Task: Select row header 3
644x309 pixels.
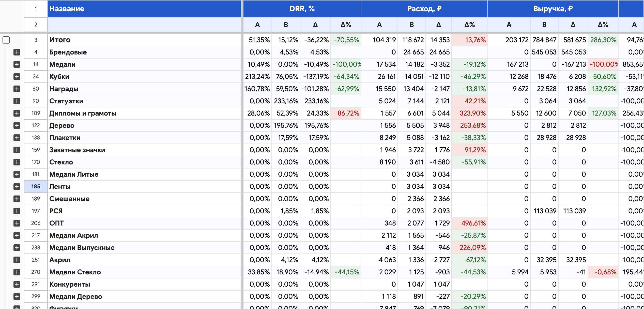Action: (x=36, y=40)
